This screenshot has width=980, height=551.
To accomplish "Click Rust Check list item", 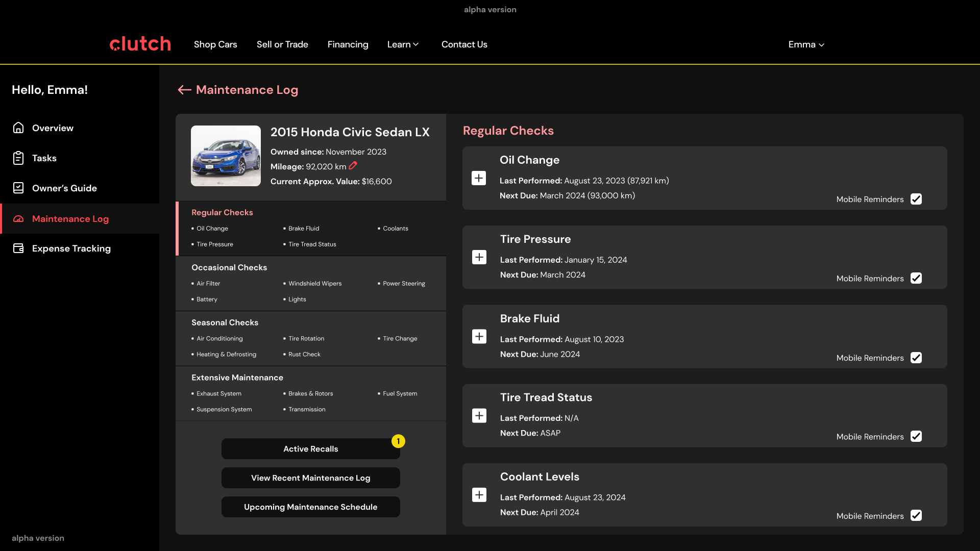I will point(304,355).
